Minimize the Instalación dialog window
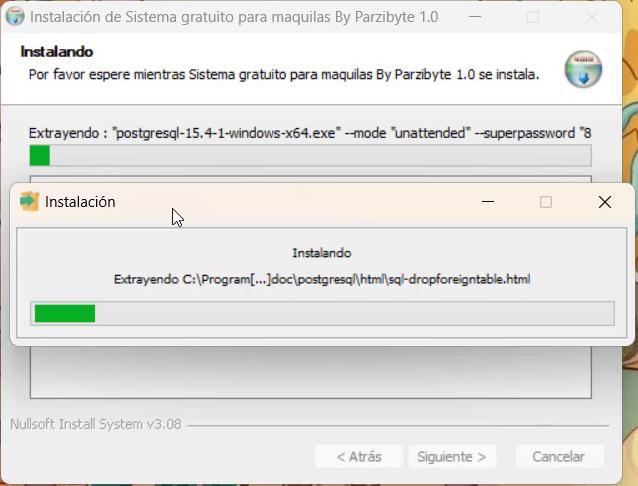The image size is (638, 486). pyautogui.click(x=488, y=201)
